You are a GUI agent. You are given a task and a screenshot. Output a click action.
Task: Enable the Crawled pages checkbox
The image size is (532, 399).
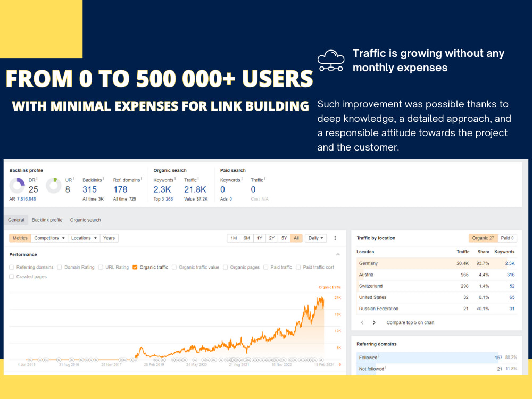click(12, 277)
